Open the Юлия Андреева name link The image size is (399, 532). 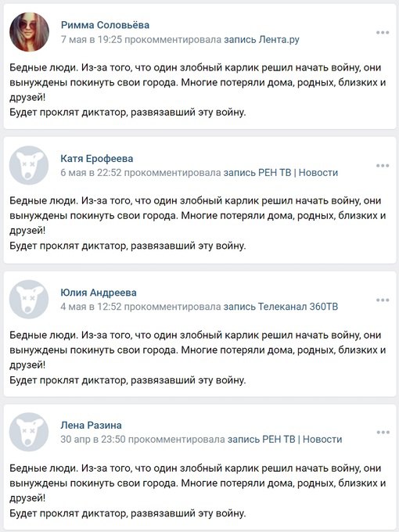tap(99, 293)
